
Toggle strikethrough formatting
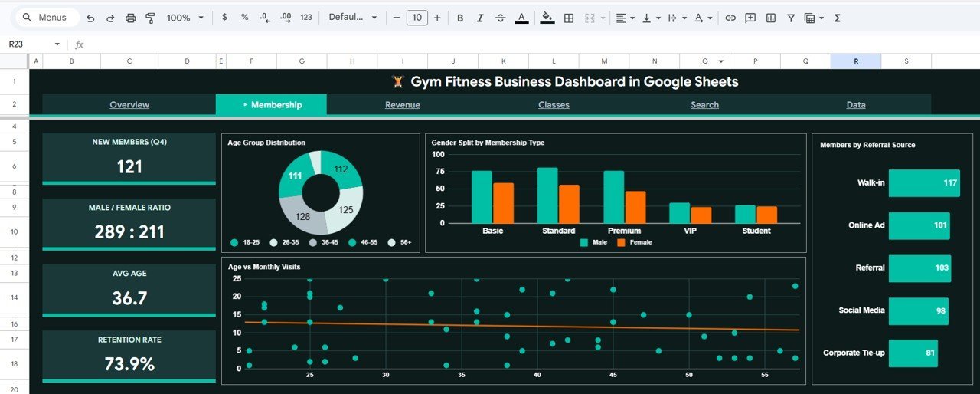(501, 18)
